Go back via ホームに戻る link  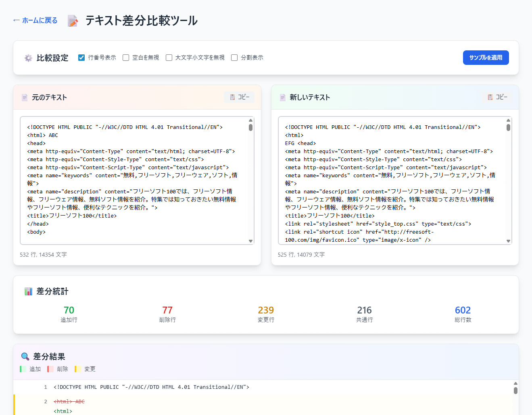35,21
